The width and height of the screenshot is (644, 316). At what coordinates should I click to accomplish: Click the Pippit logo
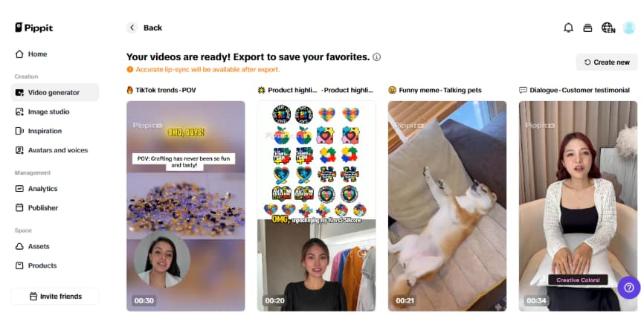coord(34,28)
